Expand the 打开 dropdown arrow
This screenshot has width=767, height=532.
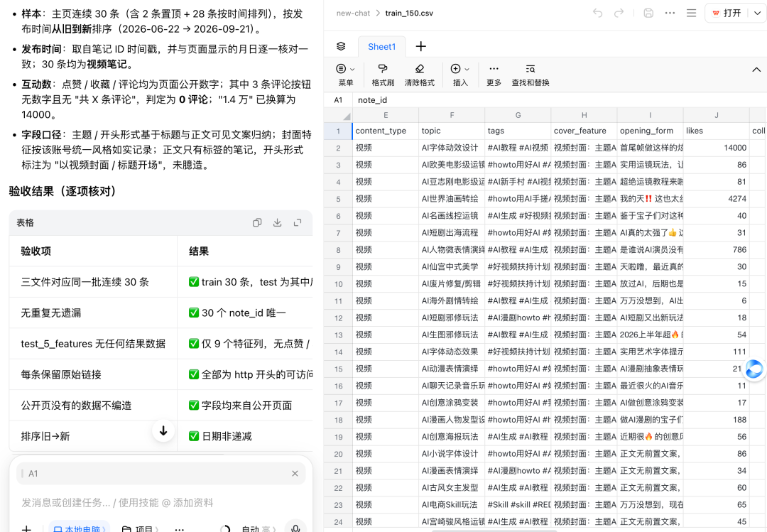coord(757,13)
